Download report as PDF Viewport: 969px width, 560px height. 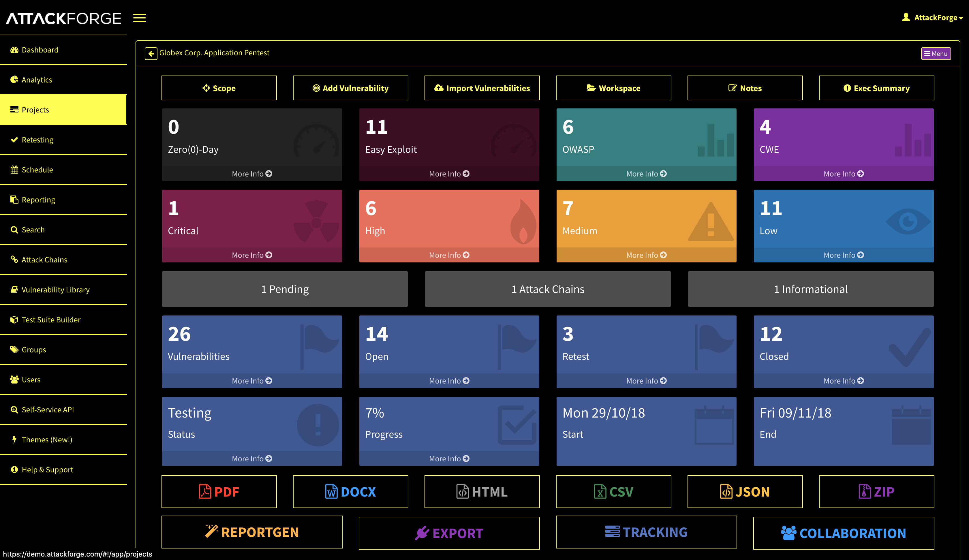219,492
